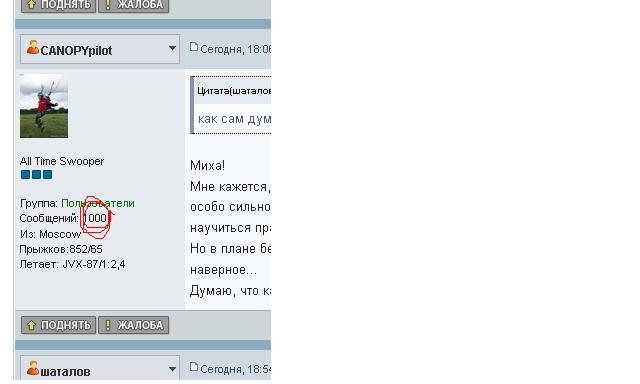The image size is (640, 384).
Task: Click up arrow icon on top ПОДНЯТЬ button
Action: point(31,4)
